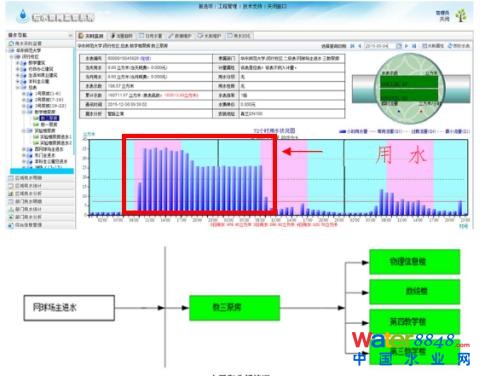Collapse the left navigation panel header arrow
The image size is (480, 376).
[x=70, y=35]
